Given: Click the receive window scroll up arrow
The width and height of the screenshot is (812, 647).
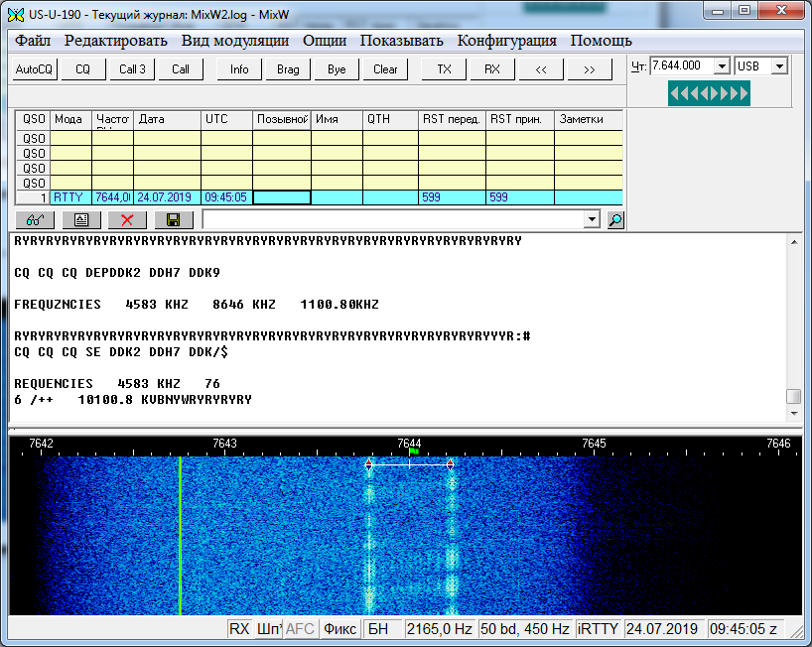Looking at the screenshot, I should [793, 242].
